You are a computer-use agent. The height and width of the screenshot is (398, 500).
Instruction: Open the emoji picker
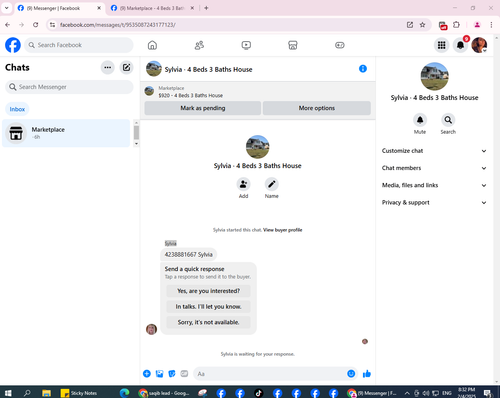coord(351,374)
